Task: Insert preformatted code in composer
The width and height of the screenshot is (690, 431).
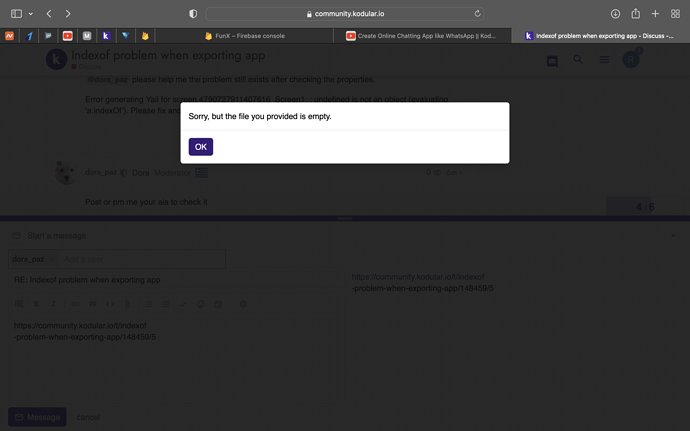Action: tap(110, 304)
